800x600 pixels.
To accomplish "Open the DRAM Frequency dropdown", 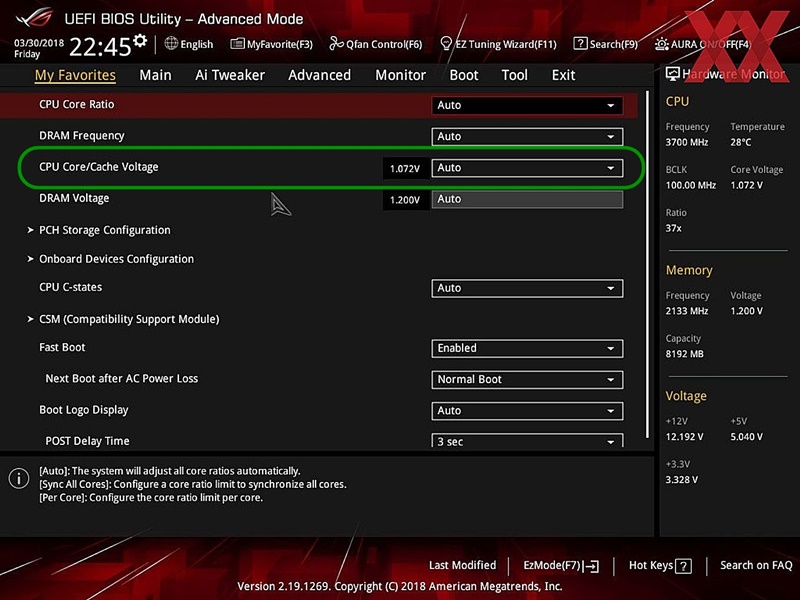I will [x=527, y=136].
